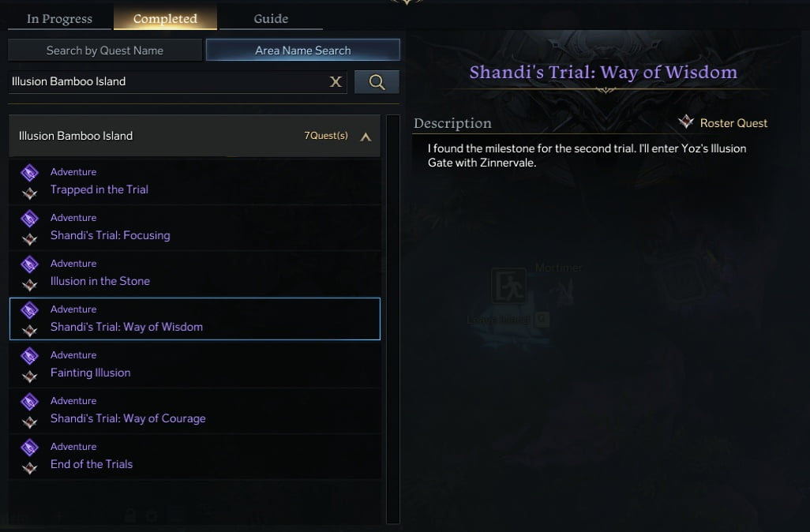Click inside the quest search input field
The image size is (810, 532).
[168, 81]
